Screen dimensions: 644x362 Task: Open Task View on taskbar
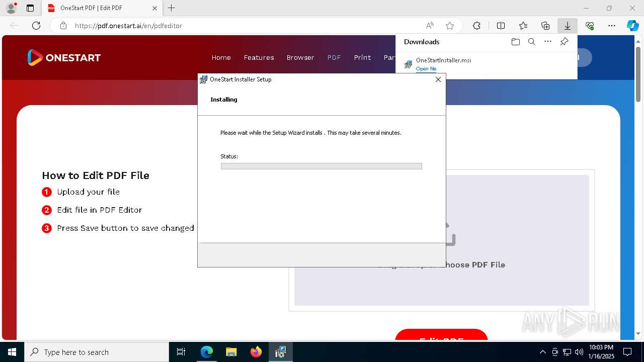point(181,352)
